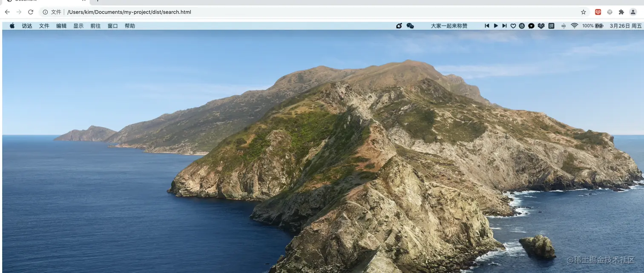Open the 访达 menu

[x=27, y=26]
